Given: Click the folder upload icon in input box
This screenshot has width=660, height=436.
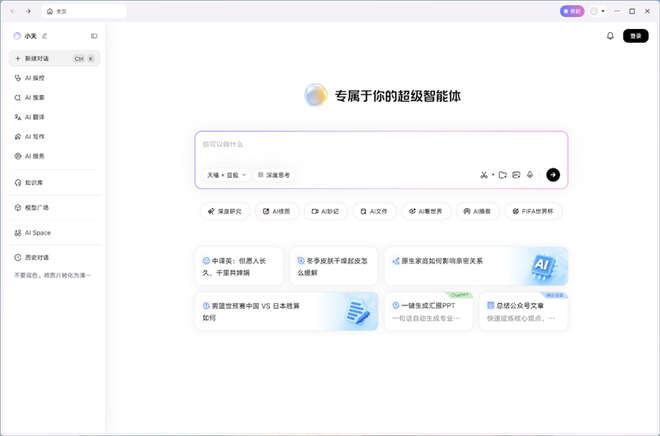Looking at the screenshot, I should tap(503, 175).
